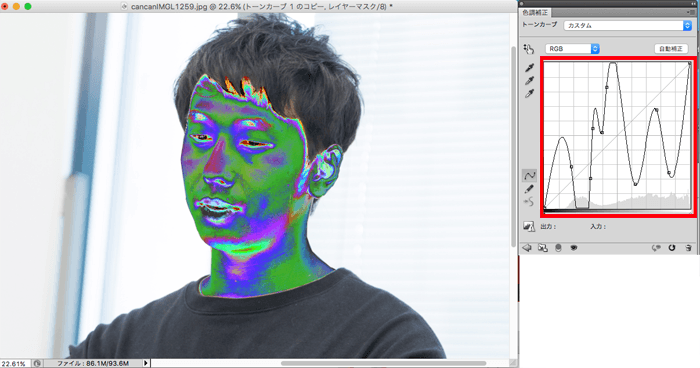Pick the gray point eyedropper
700x368 pixels.
pyautogui.click(x=529, y=80)
